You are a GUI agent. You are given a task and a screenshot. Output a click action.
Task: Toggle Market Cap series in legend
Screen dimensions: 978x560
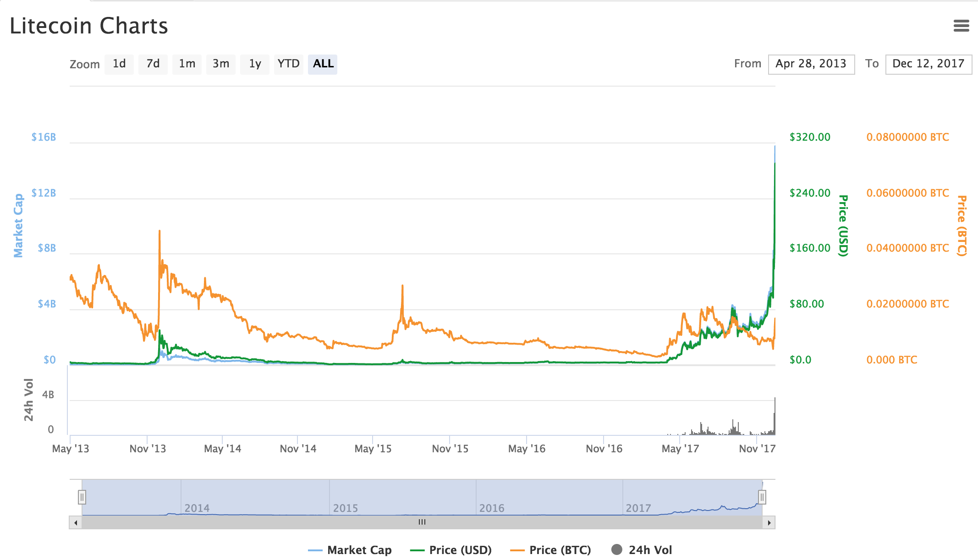[x=350, y=550]
